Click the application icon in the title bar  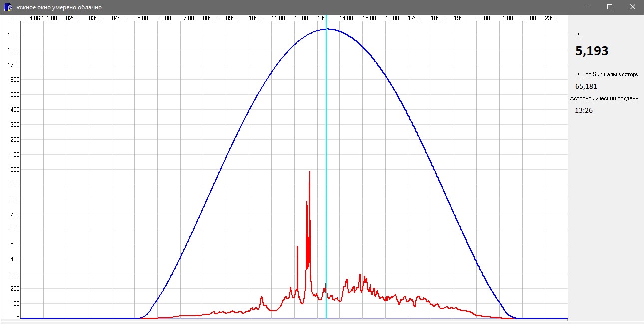tap(8, 7)
